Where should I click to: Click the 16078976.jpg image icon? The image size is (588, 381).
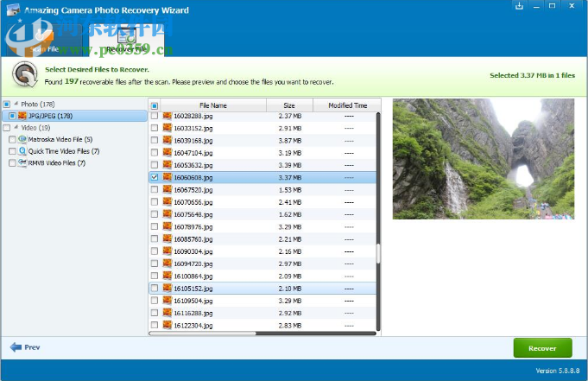click(x=168, y=226)
